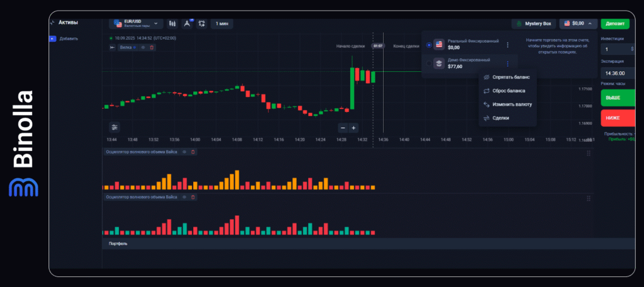The image size is (644, 287).
Task: Select the Демо Фиксированный account radio button
Action: coord(428,63)
